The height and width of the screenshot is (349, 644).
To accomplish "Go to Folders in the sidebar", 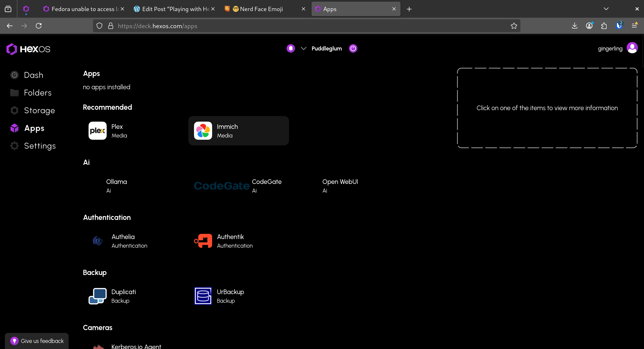I will click(x=38, y=93).
